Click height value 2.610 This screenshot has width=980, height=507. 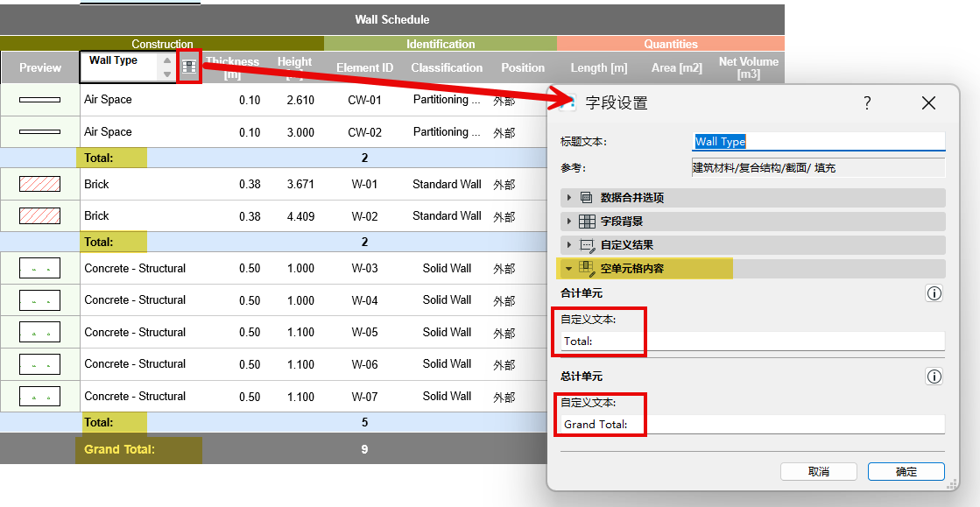click(x=300, y=100)
